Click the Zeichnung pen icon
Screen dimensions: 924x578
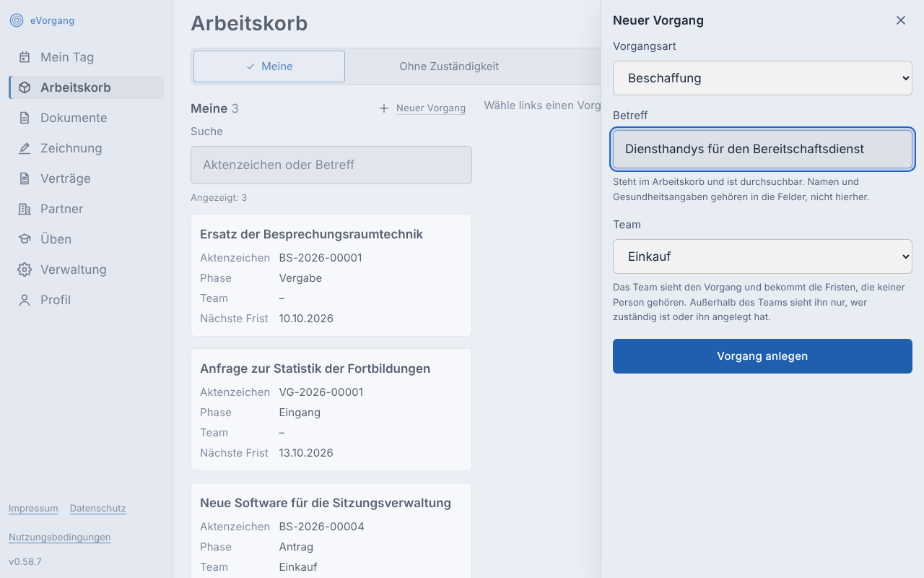point(25,148)
